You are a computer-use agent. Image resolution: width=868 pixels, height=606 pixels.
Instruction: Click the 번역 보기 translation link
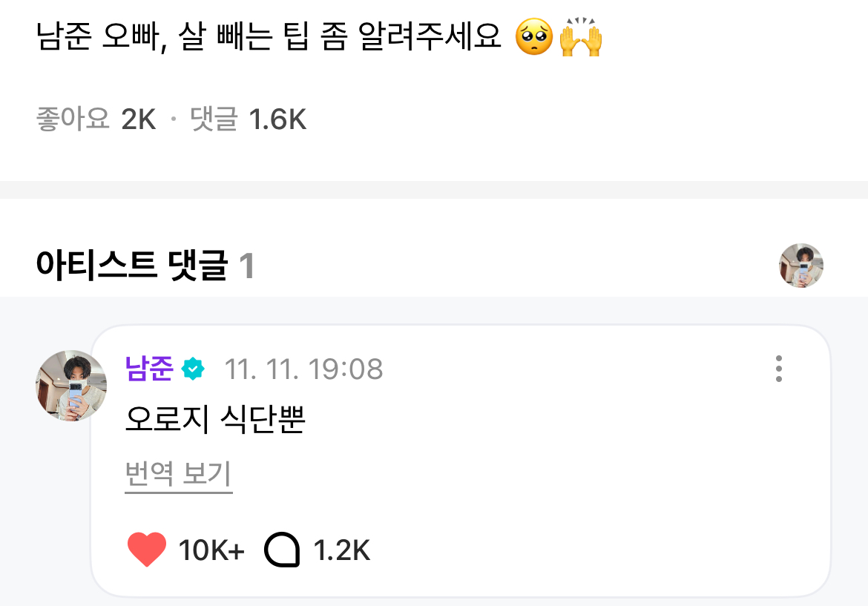click(178, 474)
